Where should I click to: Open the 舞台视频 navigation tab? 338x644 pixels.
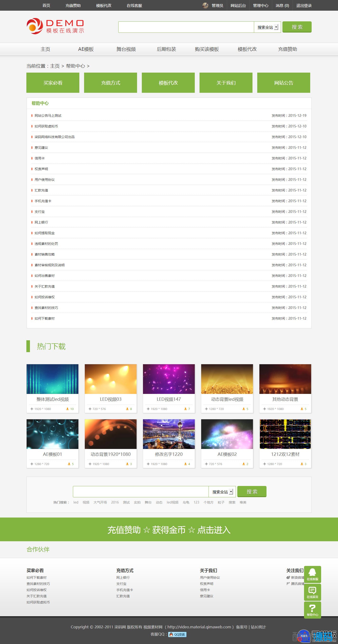pos(126,49)
